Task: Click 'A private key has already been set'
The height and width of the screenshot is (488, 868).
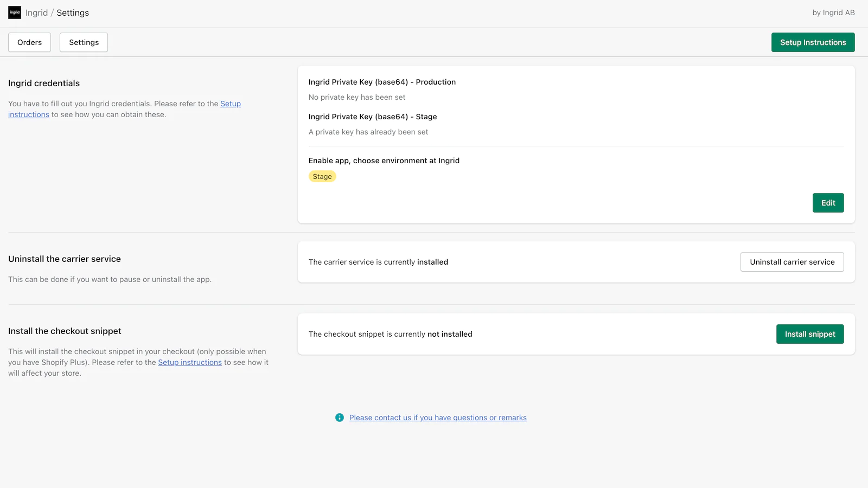Action: pos(368,132)
